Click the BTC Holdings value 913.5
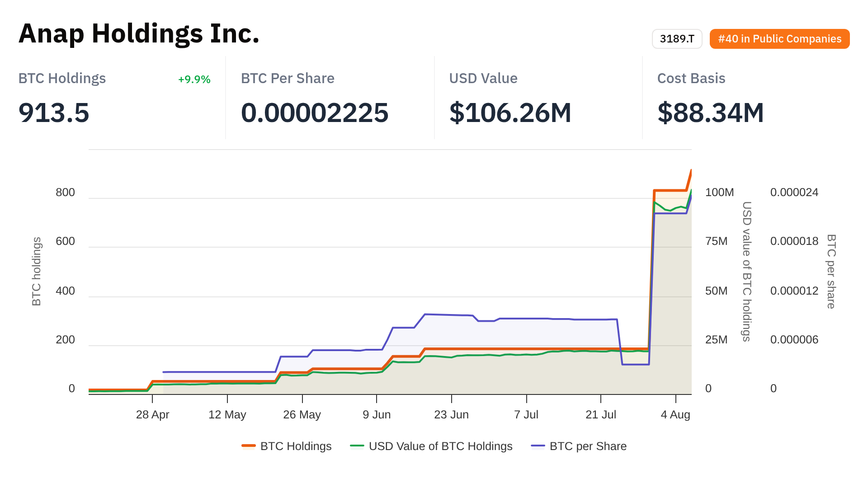Image resolution: width=868 pixels, height=488 pixels. click(54, 113)
